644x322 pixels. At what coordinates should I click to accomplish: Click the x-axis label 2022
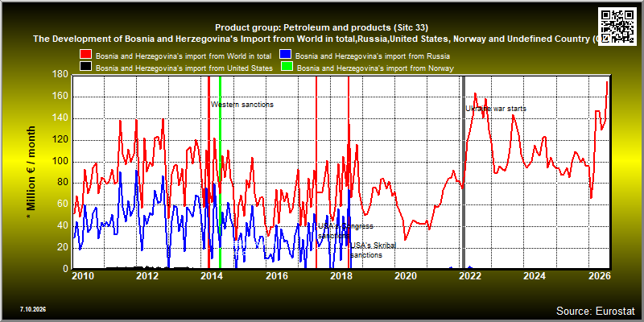pyautogui.click(x=470, y=275)
